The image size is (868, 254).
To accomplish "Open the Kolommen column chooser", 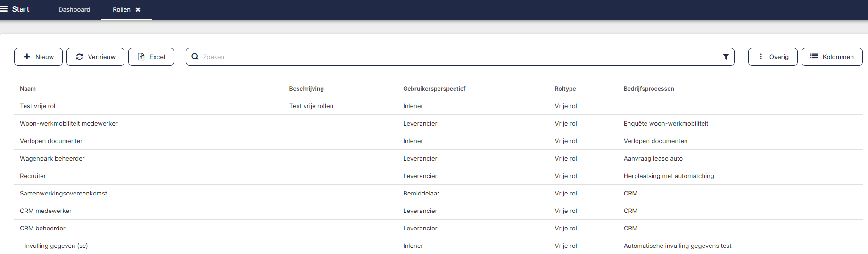I will click(832, 57).
